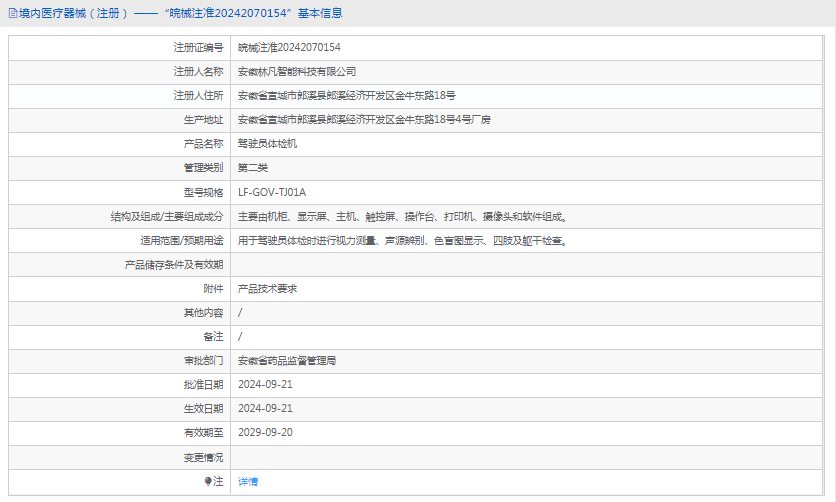Click management category value 第二类
Image resolution: width=836 pixels, height=502 pixels.
point(253,167)
